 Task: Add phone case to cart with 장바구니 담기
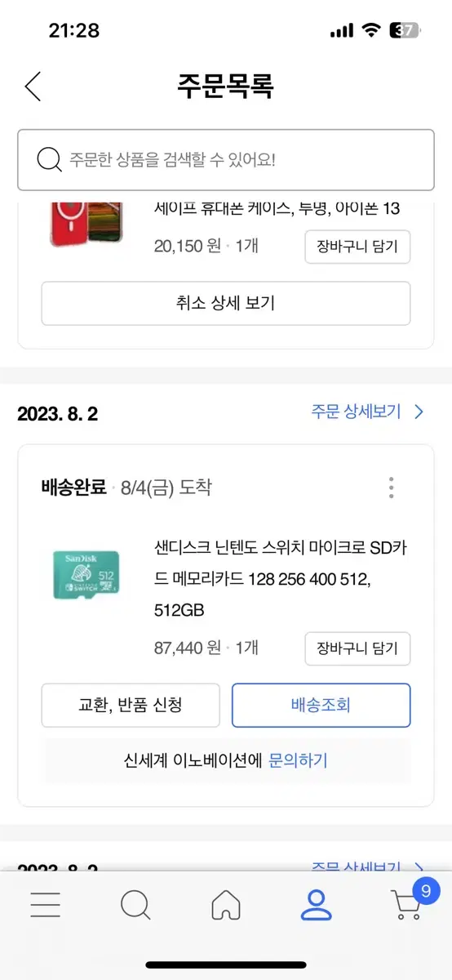(x=357, y=247)
